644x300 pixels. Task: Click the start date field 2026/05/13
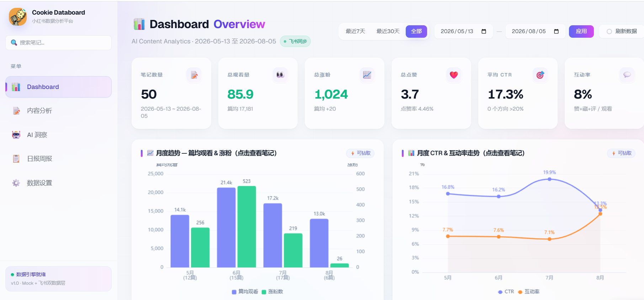tap(464, 31)
